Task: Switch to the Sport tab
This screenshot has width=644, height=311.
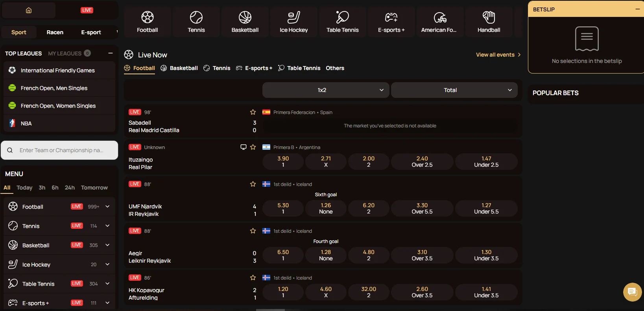Action: 19,32
